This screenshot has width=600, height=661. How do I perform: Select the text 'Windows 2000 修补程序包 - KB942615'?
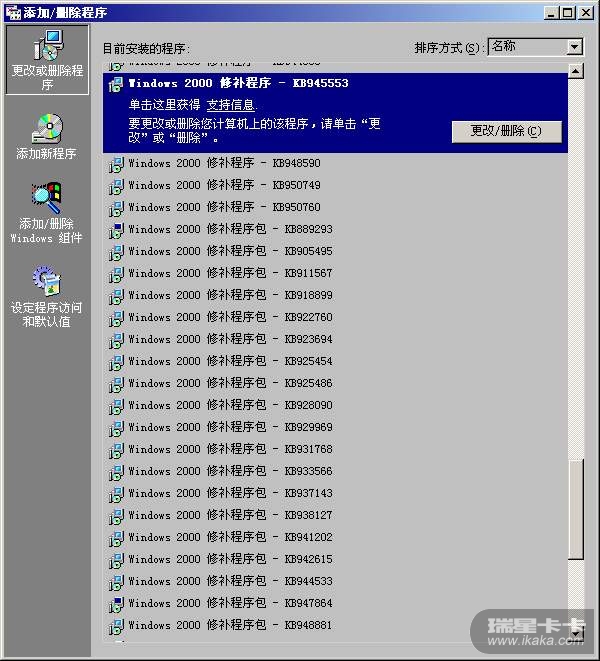click(230, 559)
